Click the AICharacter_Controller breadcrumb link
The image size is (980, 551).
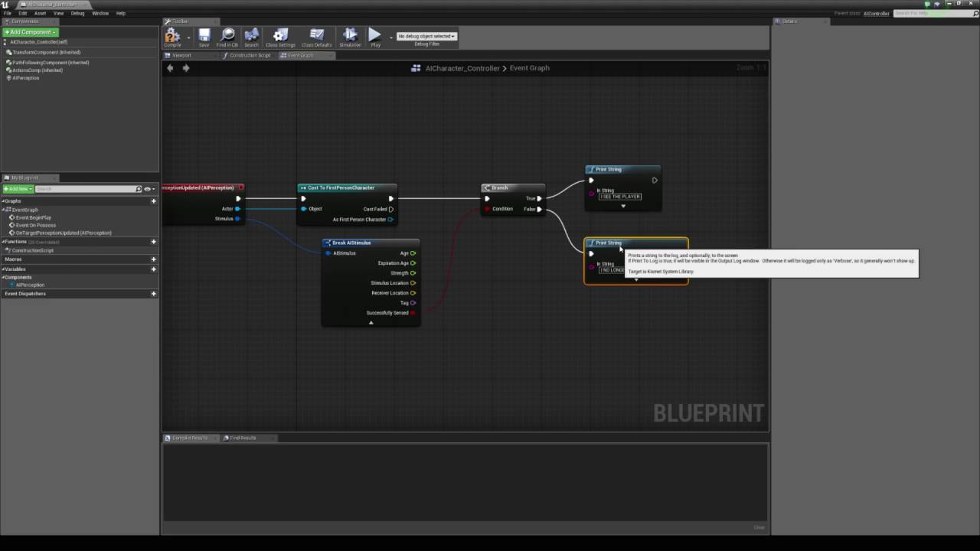462,68
